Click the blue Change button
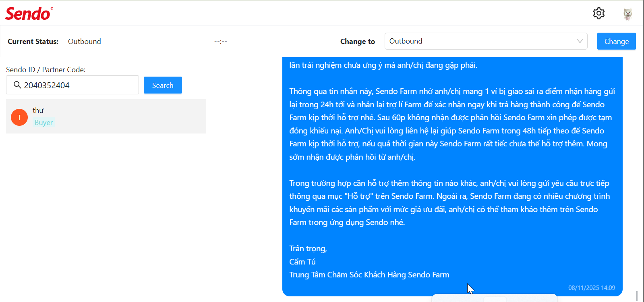 click(x=617, y=41)
